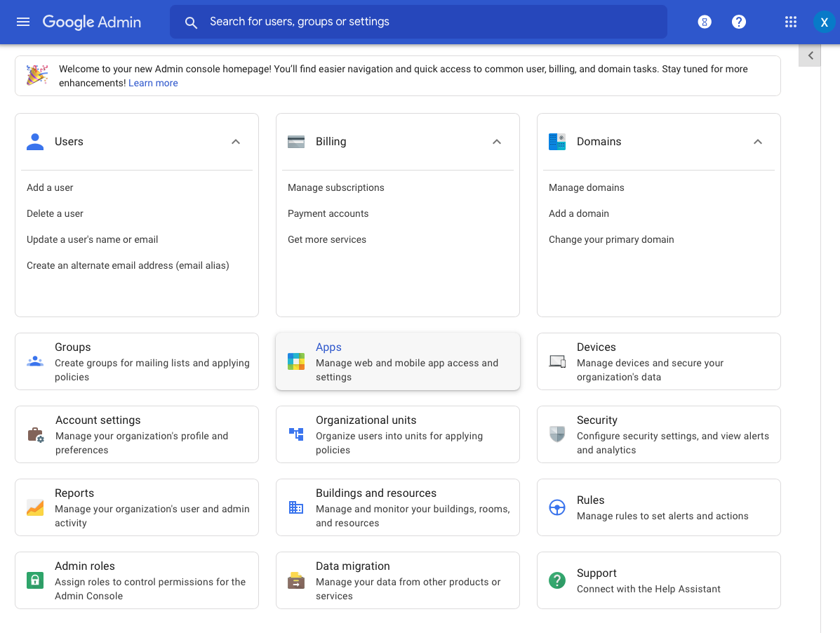Image resolution: width=840 pixels, height=633 pixels.
Task: Open the main hamburger menu
Action: coord(23,22)
